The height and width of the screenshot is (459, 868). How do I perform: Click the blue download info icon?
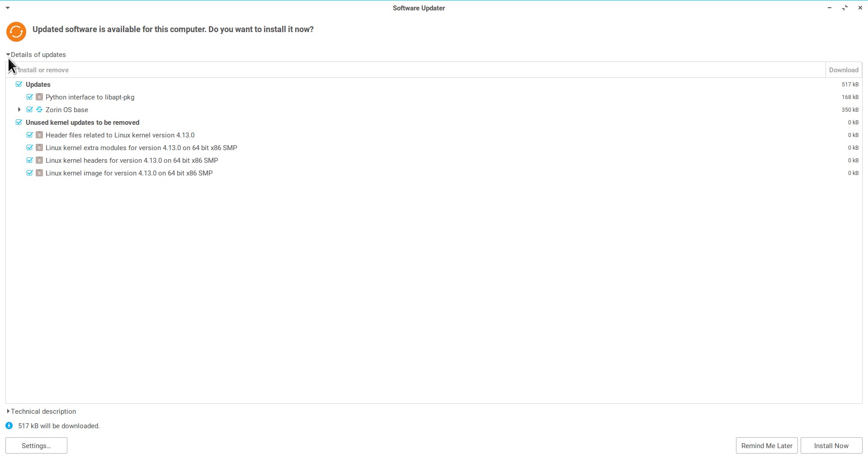click(x=9, y=426)
